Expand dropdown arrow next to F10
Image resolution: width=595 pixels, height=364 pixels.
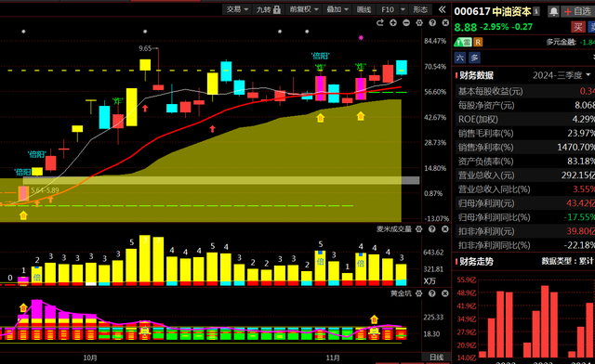point(403,9)
